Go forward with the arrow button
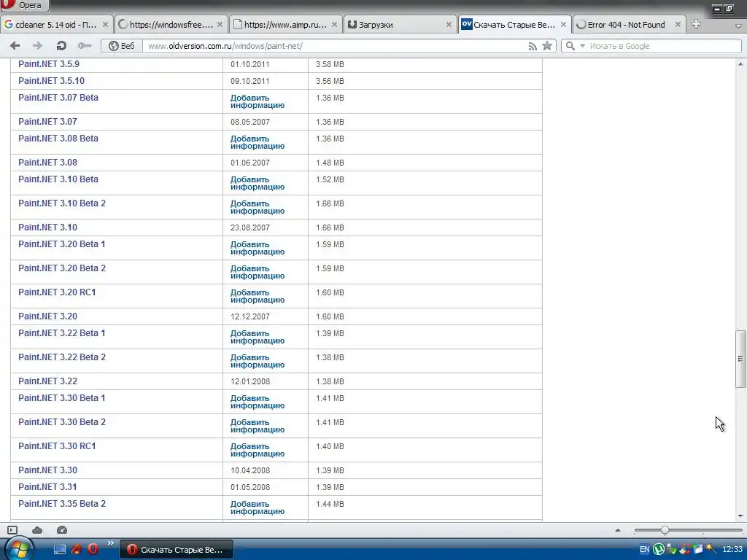Image resolution: width=747 pixels, height=560 pixels. pos(37,46)
